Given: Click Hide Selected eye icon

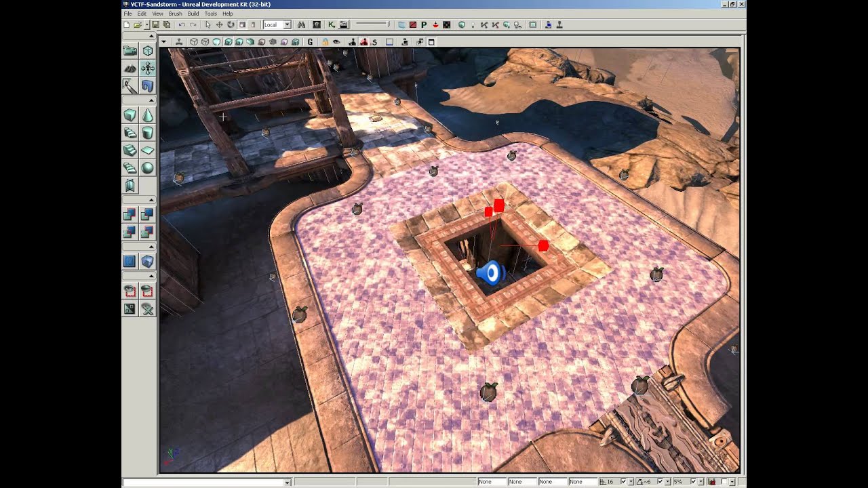Looking at the screenshot, I should [x=147, y=291].
